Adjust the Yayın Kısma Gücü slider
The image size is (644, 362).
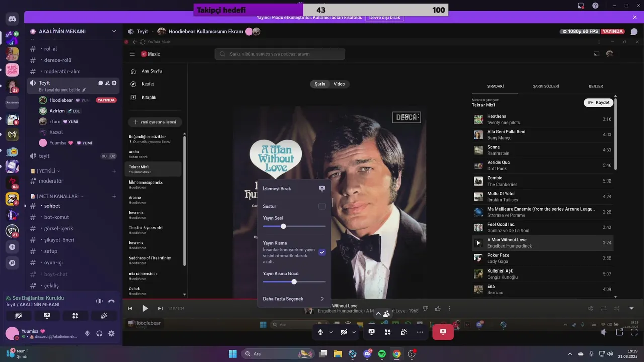[x=294, y=282]
